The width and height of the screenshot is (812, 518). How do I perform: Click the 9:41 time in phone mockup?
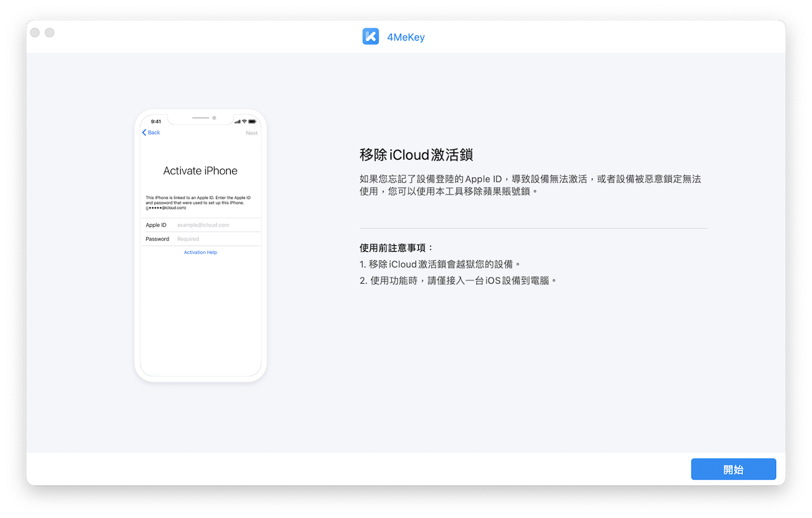pyautogui.click(x=156, y=121)
